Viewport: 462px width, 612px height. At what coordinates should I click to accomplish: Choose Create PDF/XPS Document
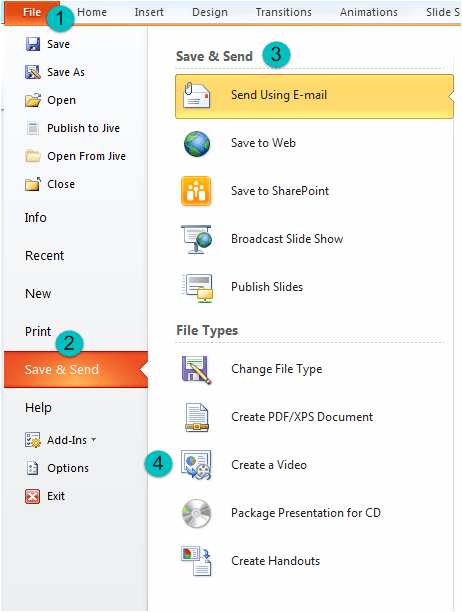click(302, 417)
